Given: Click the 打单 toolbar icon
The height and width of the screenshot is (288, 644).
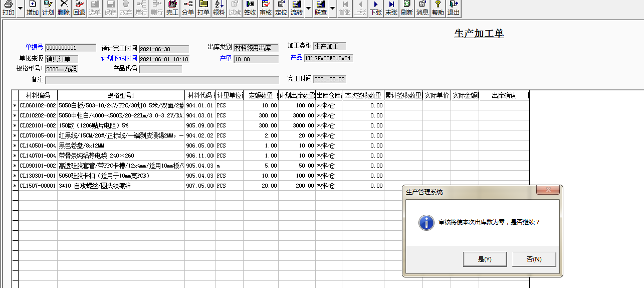Looking at the screenshot, I should point(203,8).
